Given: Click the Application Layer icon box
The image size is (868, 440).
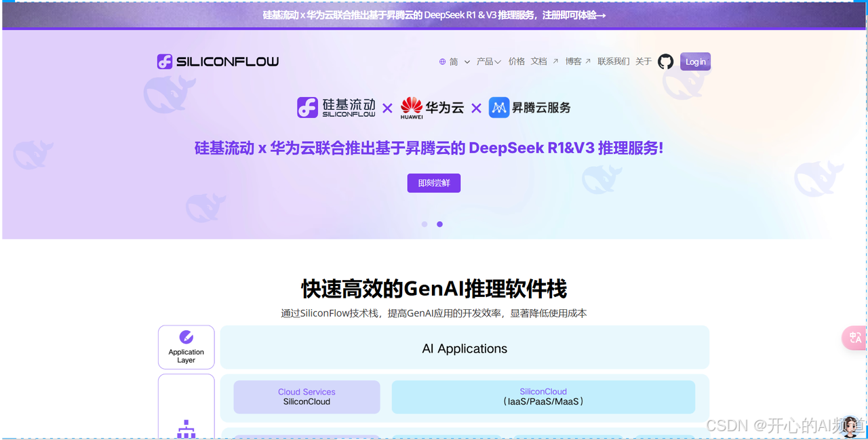Looking at the screenshot, I should (186, 347).
